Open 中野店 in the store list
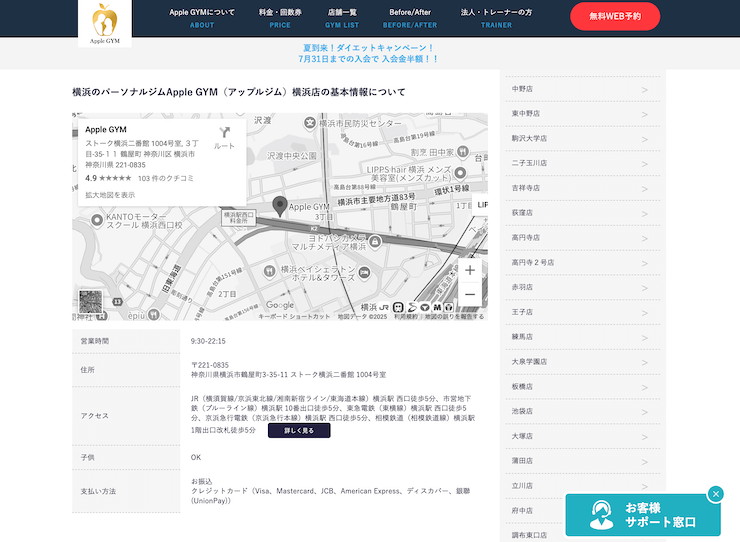This screenshot has height=542, width=740. [582, 89]
